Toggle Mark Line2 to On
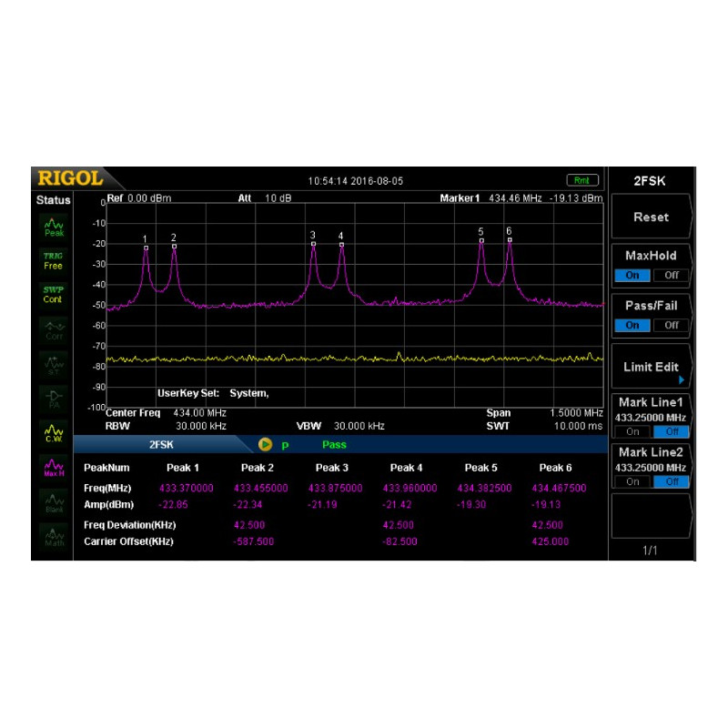The width and height of the screenshot is (728, 728). 632,481
